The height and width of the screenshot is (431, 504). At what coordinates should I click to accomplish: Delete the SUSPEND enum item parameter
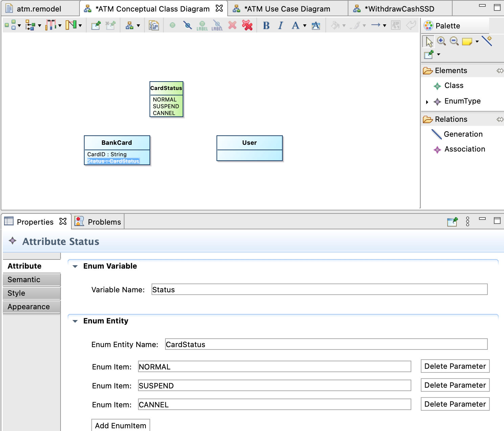click(x=455, y=385)
